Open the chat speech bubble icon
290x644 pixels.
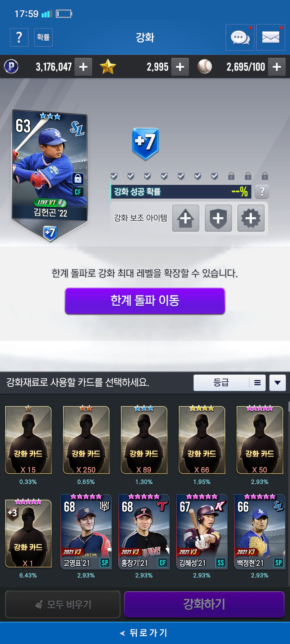pyautogui.click(x=240, y=37)
